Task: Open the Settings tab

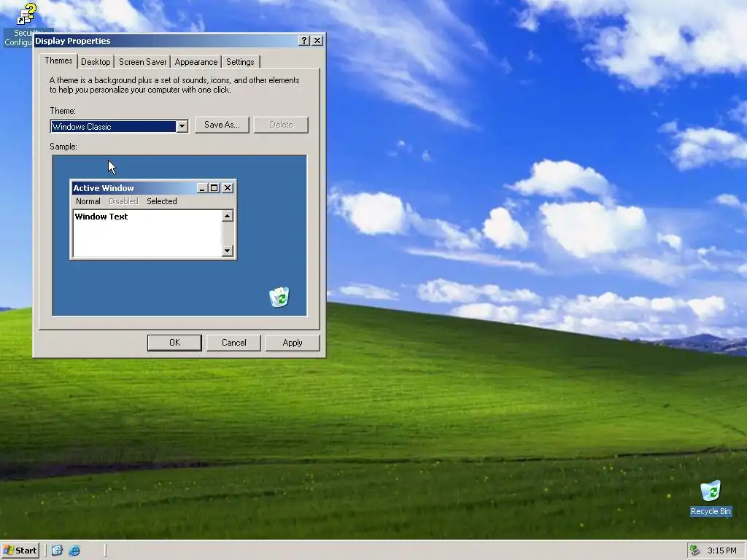Action: click(x=240, y=62)
